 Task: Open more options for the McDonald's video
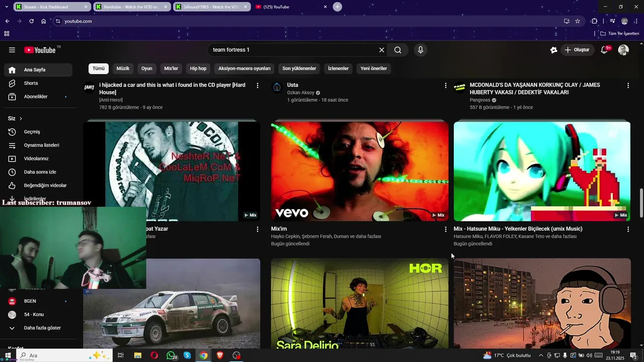click(628, 85)
